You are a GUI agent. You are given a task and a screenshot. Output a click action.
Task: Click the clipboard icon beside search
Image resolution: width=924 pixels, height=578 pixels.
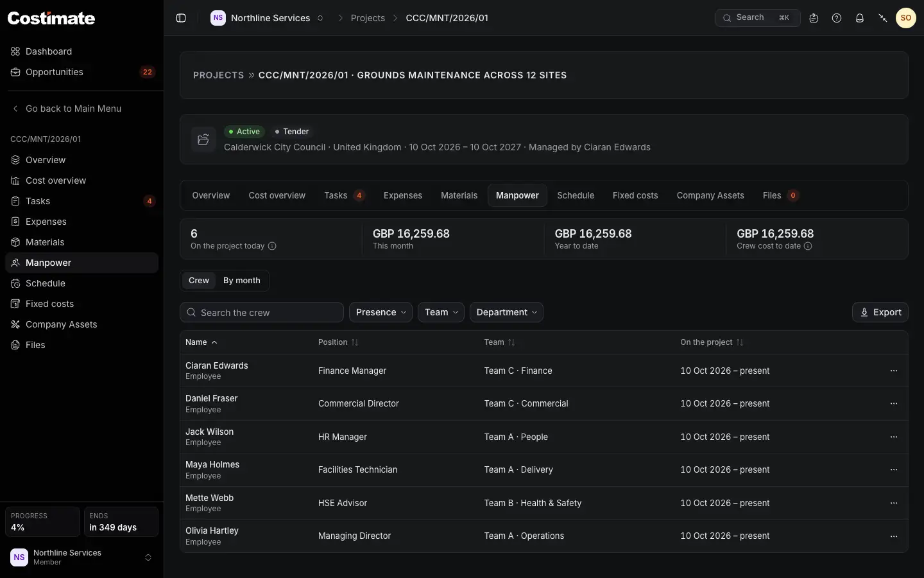pyautogui.click(x=814, y=18)
